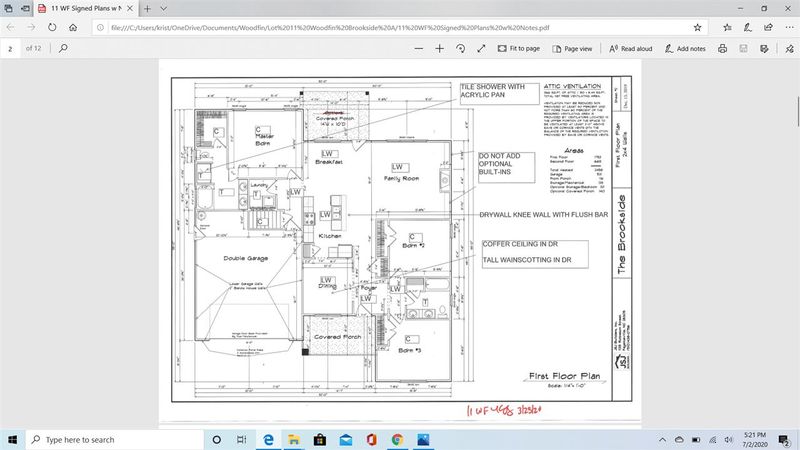Go to the home page
This screenshot has width=800, height=450.
coord(73,28)
